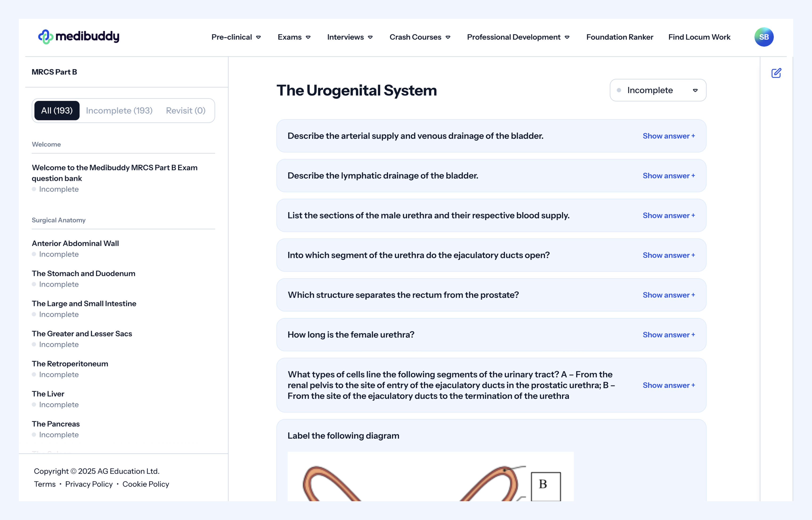Open the Foundation Ranker link
Screen dimensions: 812x520
[619, 37]
